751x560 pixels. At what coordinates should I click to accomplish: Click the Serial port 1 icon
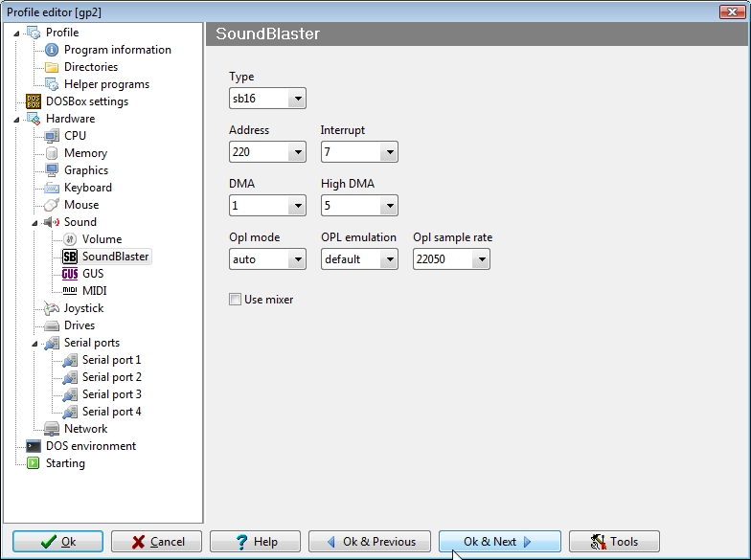pos(70,360)
